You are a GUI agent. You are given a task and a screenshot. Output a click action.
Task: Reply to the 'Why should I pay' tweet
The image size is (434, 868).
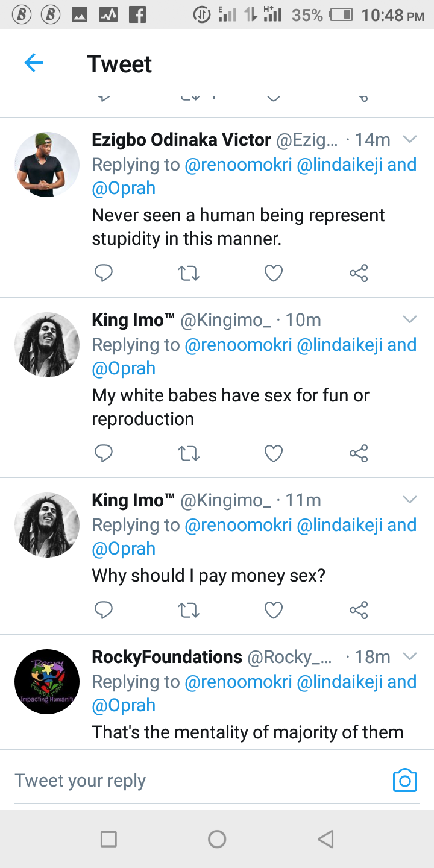[x=104, y=610]
